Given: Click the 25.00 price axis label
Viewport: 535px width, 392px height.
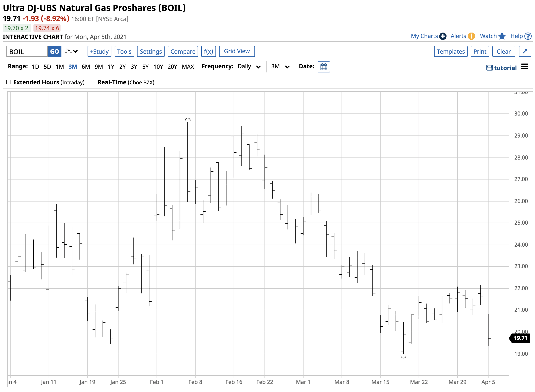Looking at the screenshot, I should [521, 223].
